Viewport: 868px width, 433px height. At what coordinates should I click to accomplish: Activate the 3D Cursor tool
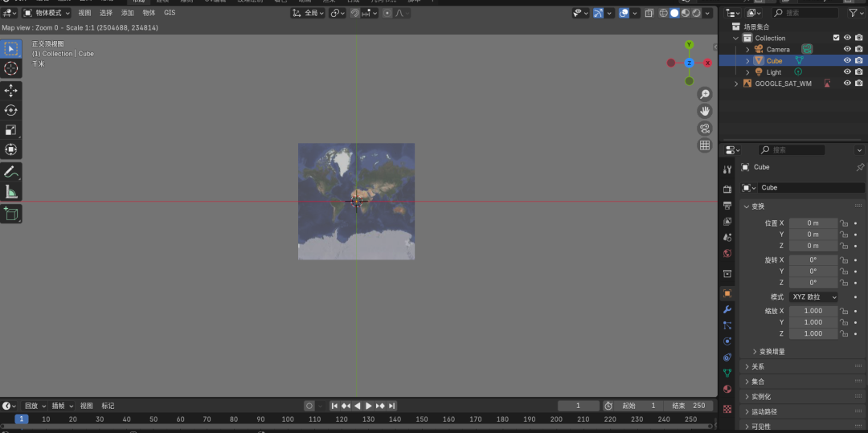point(11,68)
